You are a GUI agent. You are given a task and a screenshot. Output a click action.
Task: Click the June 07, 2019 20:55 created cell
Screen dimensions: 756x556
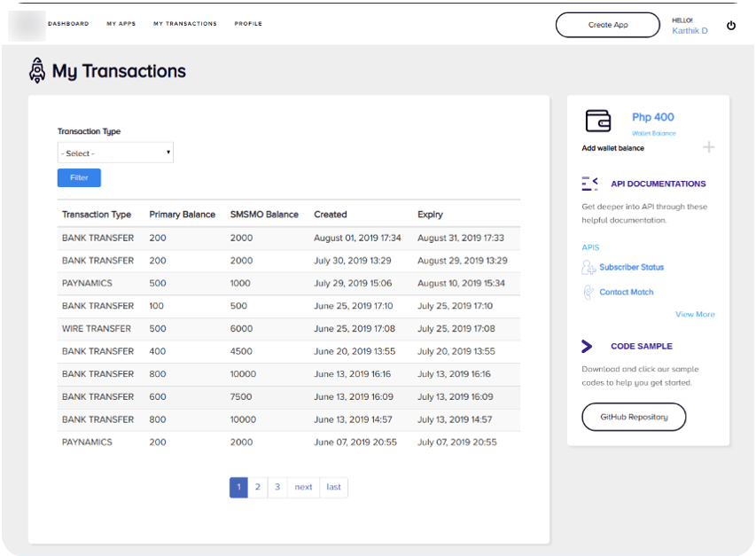[x=355, y=442]
